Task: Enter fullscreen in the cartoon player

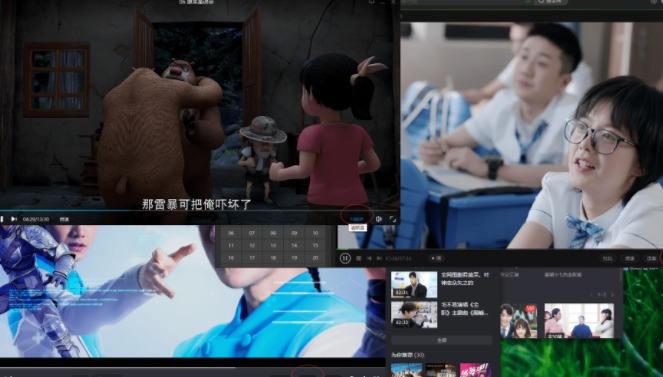Action: click(x=393, y=219)
